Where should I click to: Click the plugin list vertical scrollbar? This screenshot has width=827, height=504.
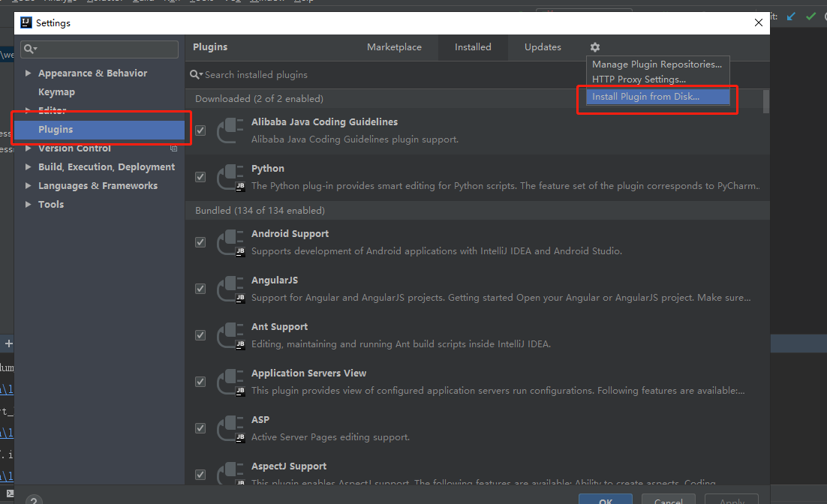(765, 101)
